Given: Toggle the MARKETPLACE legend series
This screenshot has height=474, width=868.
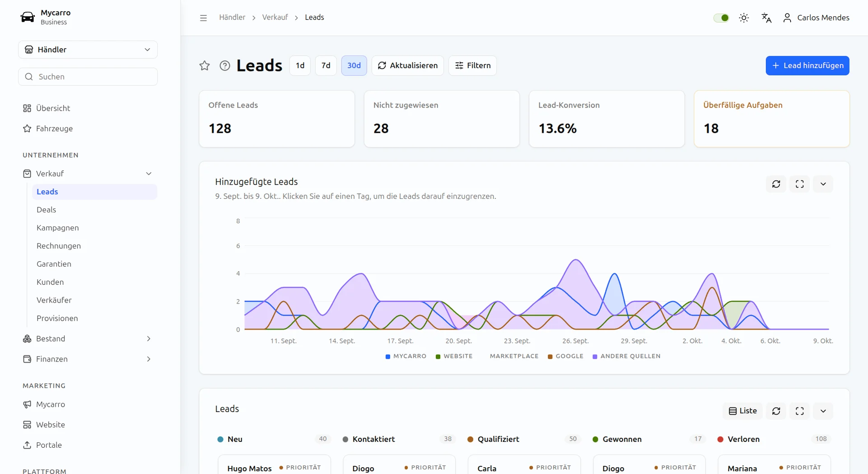Looking at the screenshot, I should click(510, 356).
